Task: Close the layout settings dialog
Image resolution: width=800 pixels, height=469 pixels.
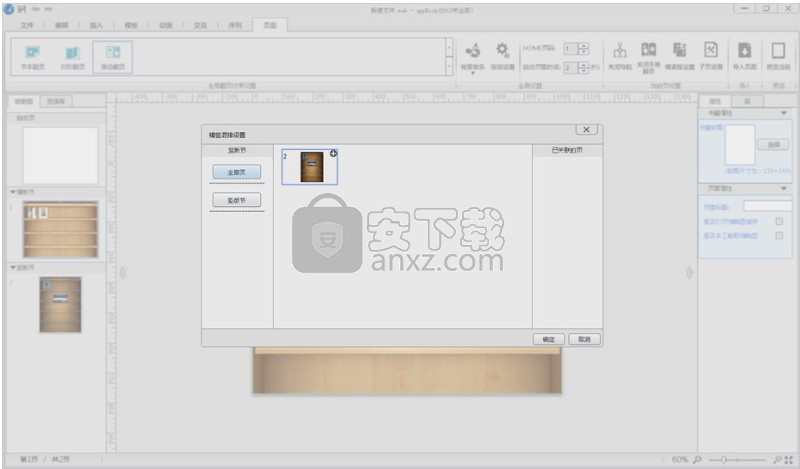Action: point(586,130)
